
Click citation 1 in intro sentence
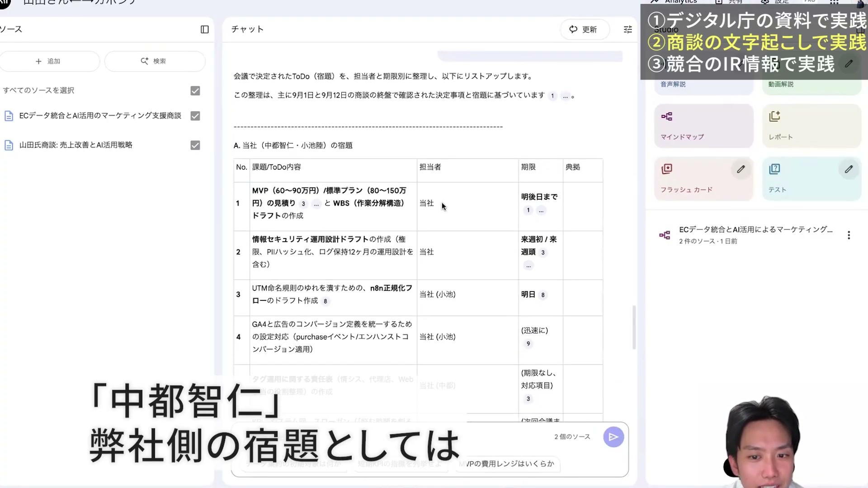552,96
